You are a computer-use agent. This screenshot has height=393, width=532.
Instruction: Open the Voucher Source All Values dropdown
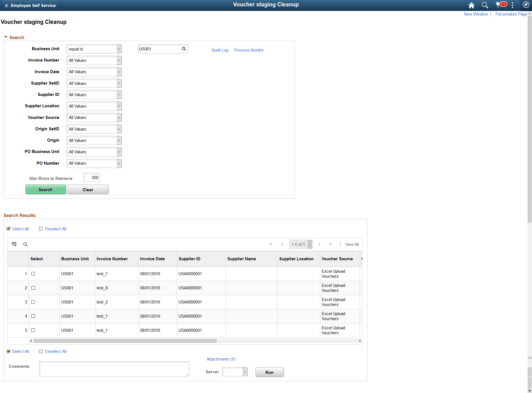click(119, 118)
